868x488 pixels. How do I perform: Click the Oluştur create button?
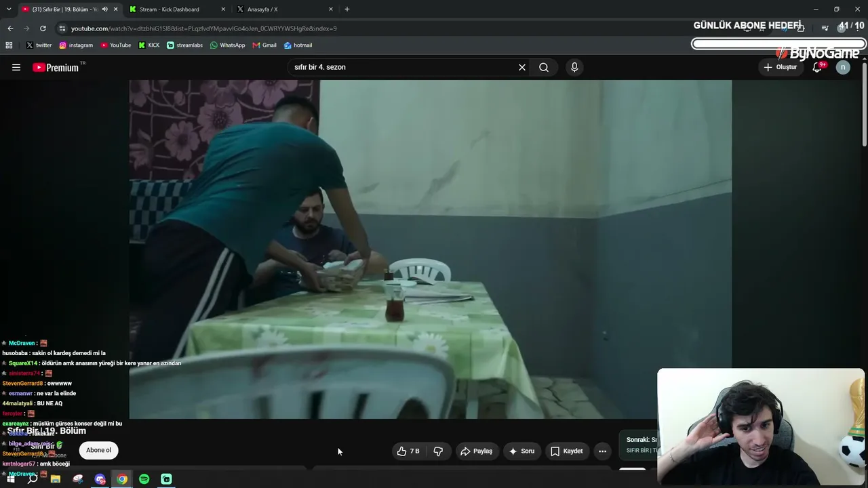[x=781, y=67]
